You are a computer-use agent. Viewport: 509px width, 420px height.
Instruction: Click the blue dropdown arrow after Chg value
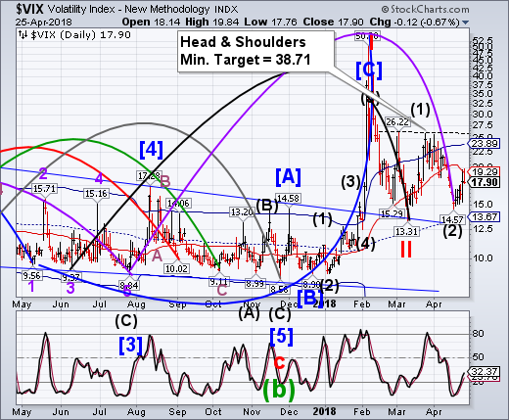pos(466,23)
